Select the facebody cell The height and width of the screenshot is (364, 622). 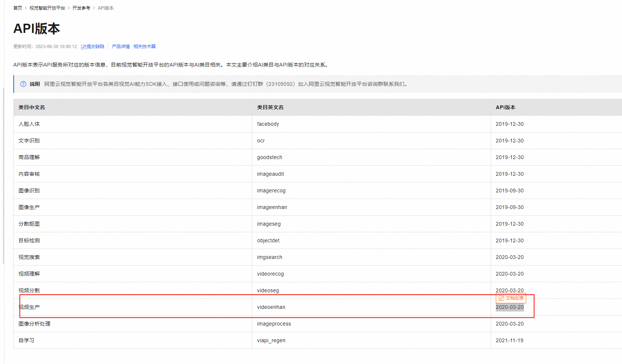371,124
